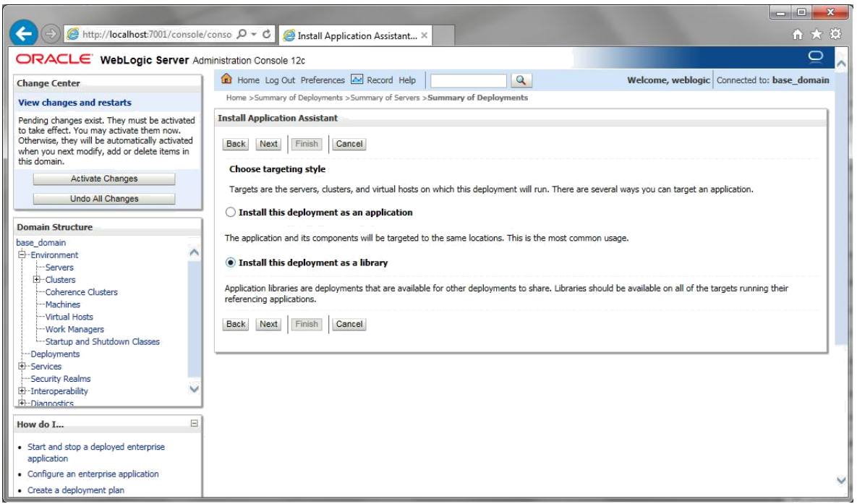This screenshot has width=857, height=504.
Task: Open browser favorites star icon
Action: [816, 35]
